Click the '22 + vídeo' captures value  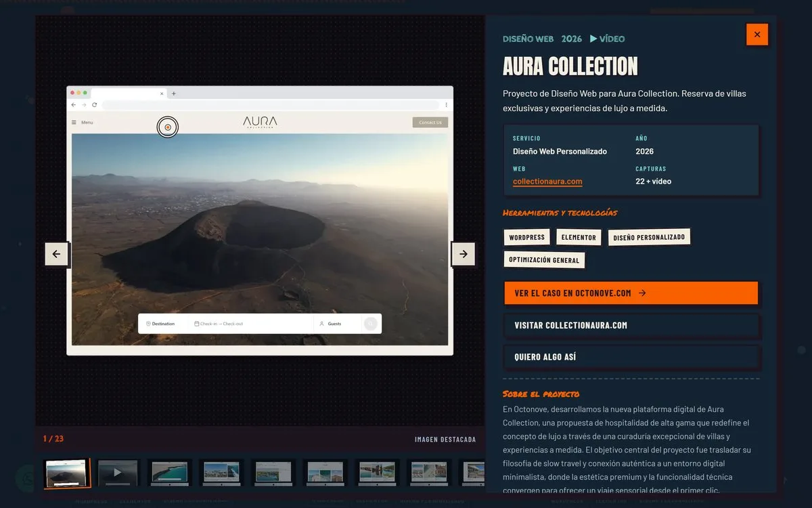click(x=654, y=182)
